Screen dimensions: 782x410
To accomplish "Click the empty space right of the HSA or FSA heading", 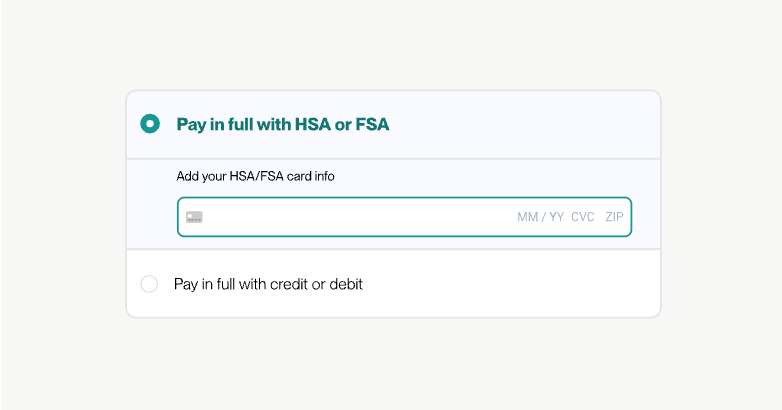I will [x=520, y=125].
